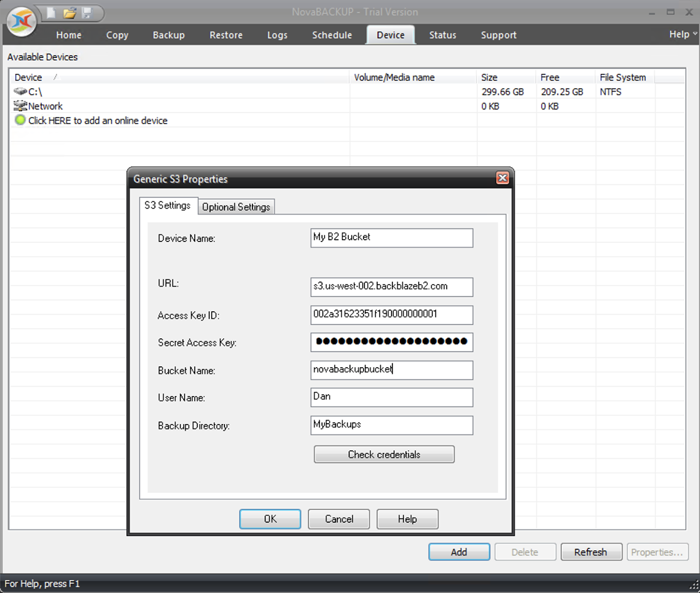Minimize the NovaBACKUP window

tap(651, 12)
